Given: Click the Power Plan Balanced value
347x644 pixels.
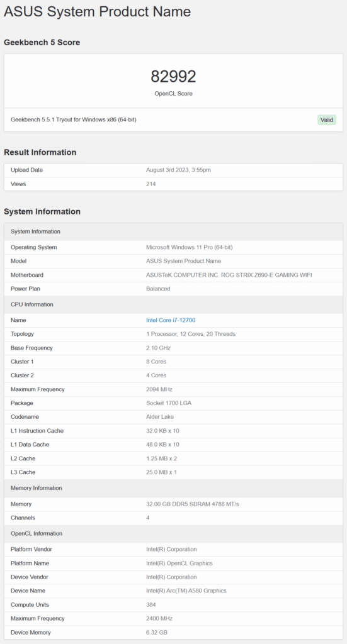Looking at the screenshot, I should [158, 289].
